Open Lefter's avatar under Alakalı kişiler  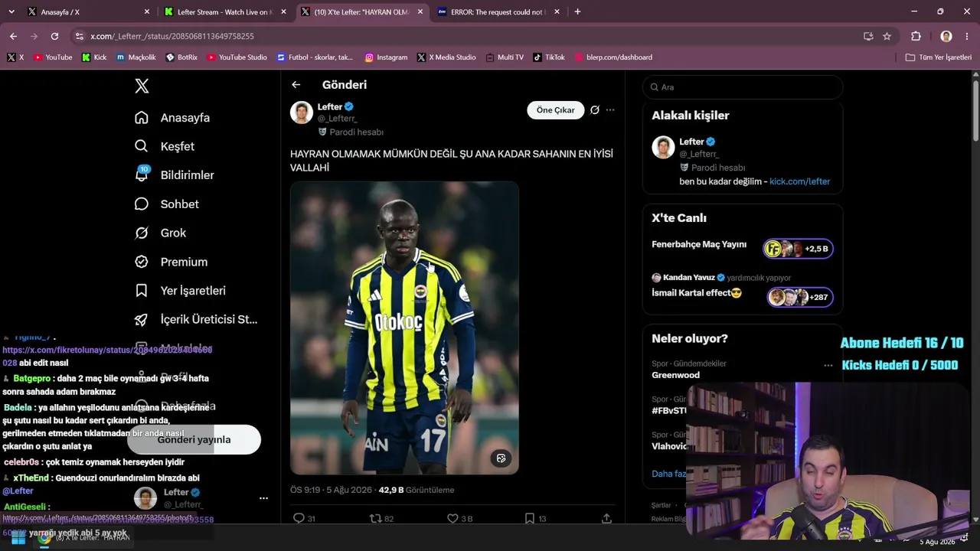pos(663,147)
